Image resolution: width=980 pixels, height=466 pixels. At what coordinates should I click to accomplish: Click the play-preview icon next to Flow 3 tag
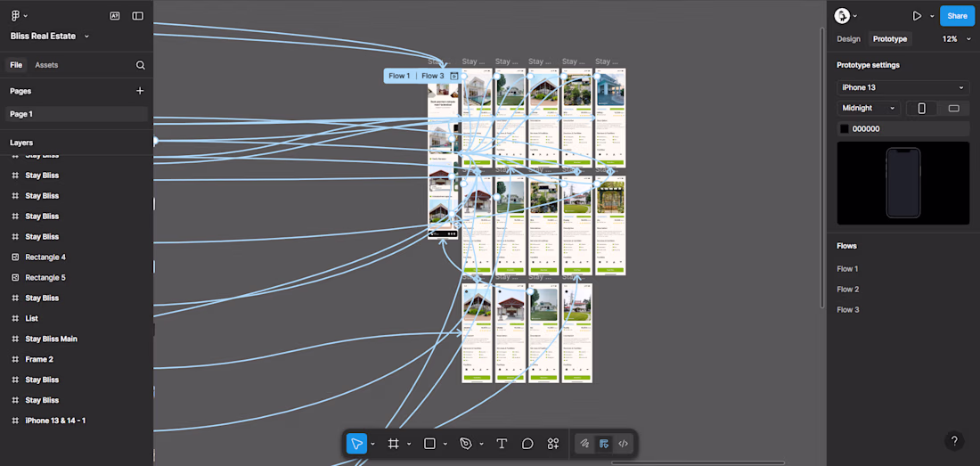click(x=454, y=77)
